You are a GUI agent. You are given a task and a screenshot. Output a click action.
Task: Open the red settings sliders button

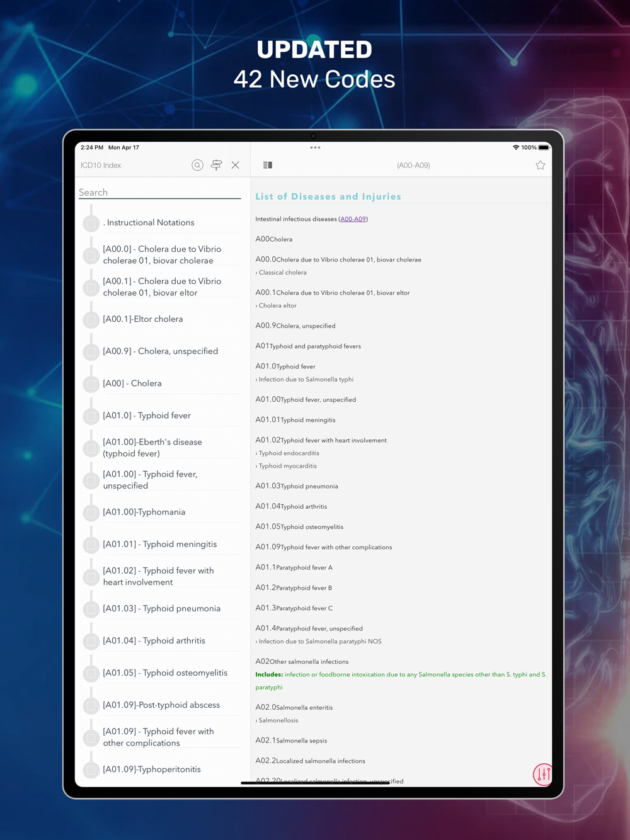(x=542, y=775)
